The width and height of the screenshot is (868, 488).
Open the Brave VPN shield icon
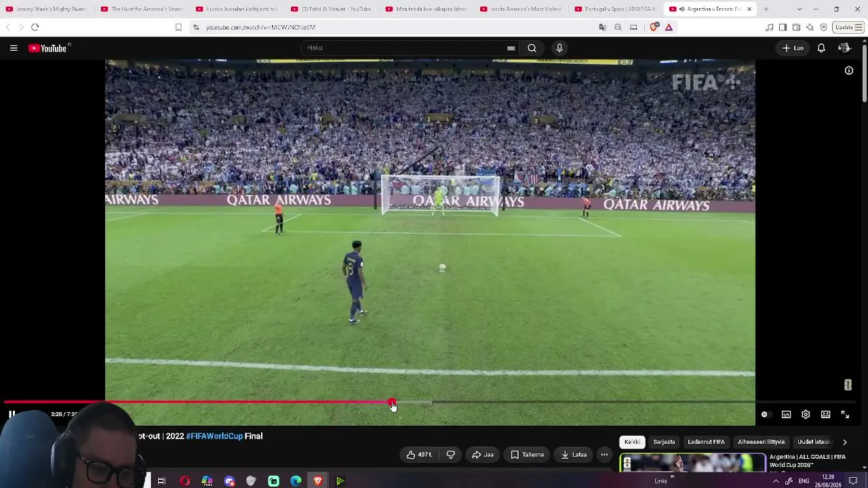[x=823, y=27]
